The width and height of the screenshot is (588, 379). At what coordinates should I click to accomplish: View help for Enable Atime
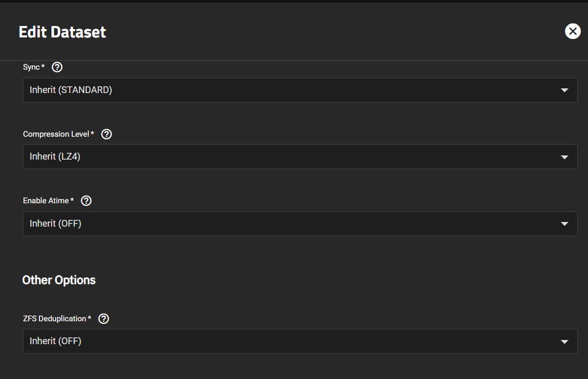pos(86,201)
